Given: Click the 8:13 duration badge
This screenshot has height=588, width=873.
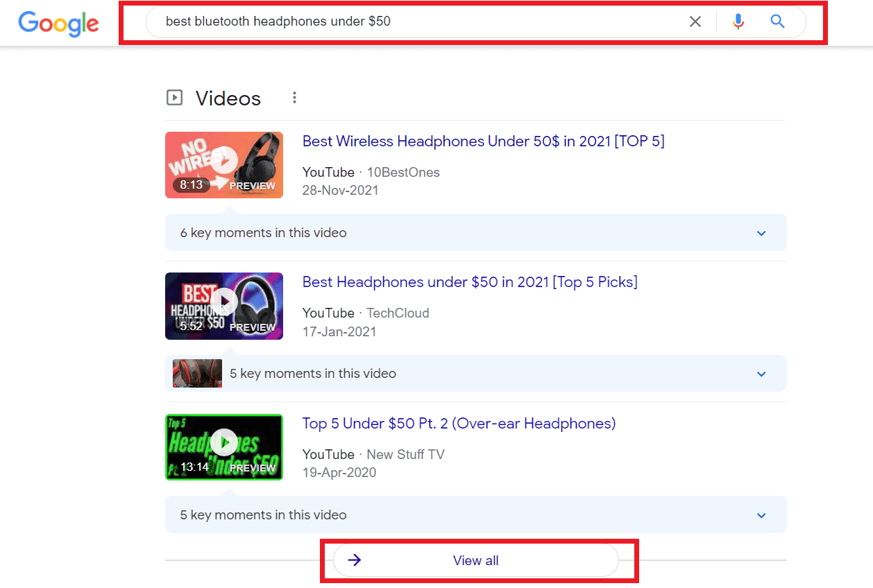Looking at the screenshot, I should tap(192, 185).
